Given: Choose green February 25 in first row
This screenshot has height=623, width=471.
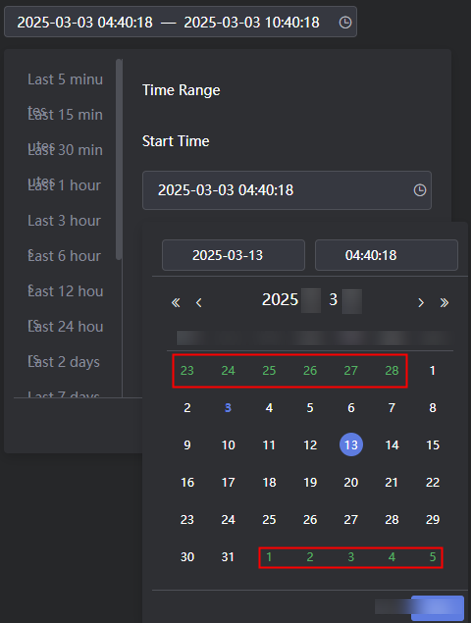Looking at the screenshot, I should 269,371.
